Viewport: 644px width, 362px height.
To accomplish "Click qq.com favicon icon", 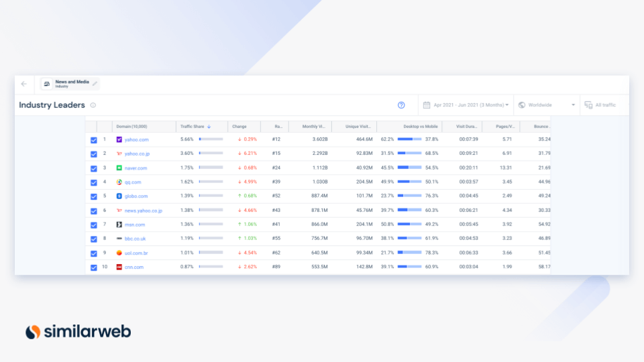I will [x=119, y=182].
